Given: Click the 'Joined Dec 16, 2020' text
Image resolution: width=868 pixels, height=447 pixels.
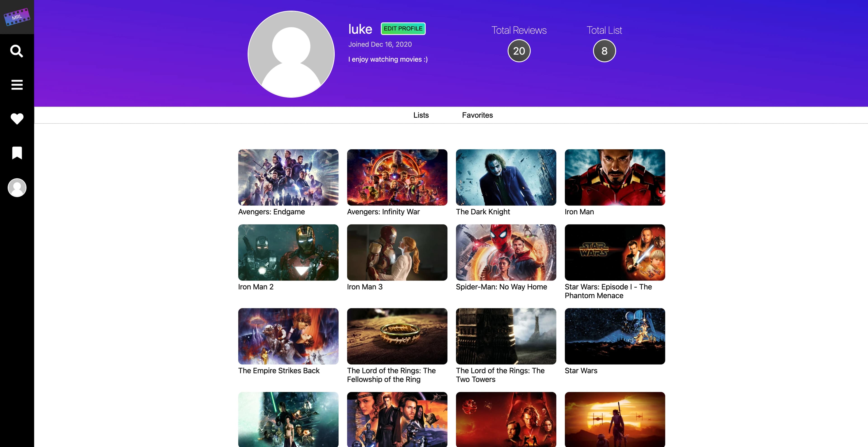Looking at the screenshot, I should pyautogui.click(x=380, y=44).
